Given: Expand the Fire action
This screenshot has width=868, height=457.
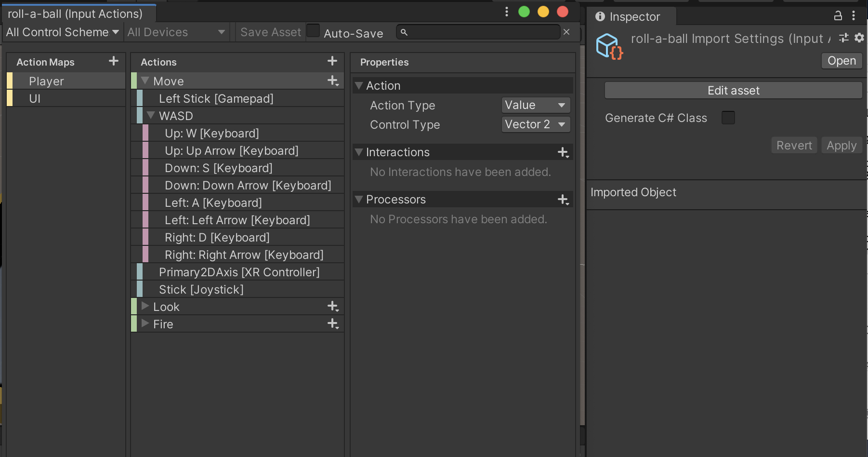Looking at the screenshot, I should click(145, 323).
